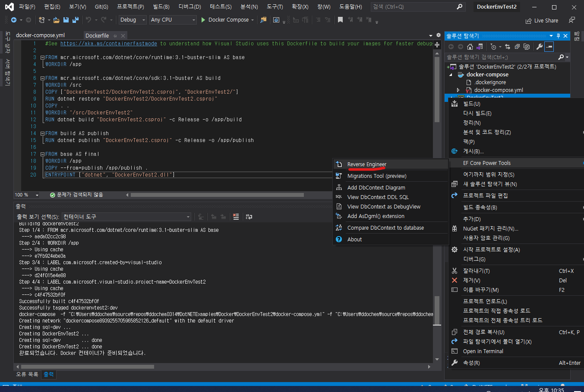Select the .dockerignore file
The width and height of the screenshot is (584, 392).
490,82
